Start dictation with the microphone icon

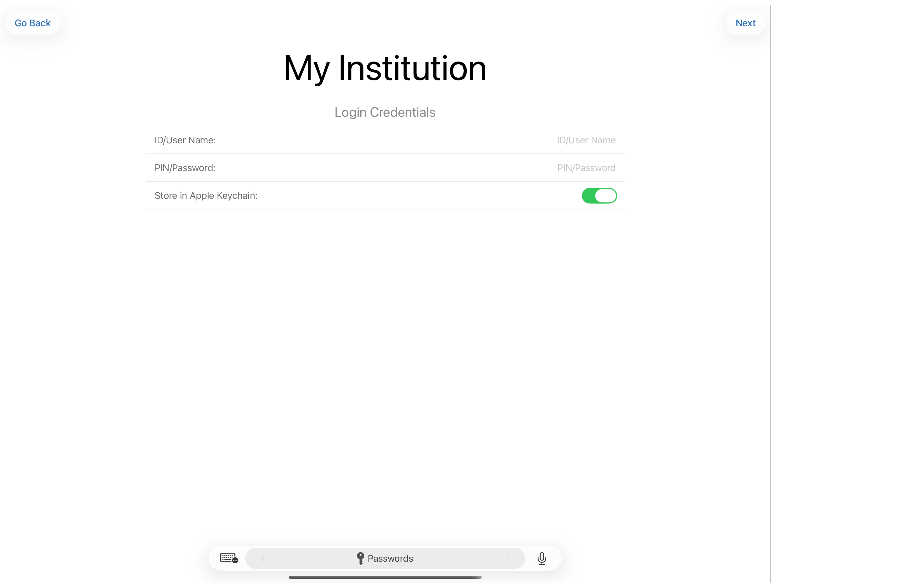(x=542, y=558)
